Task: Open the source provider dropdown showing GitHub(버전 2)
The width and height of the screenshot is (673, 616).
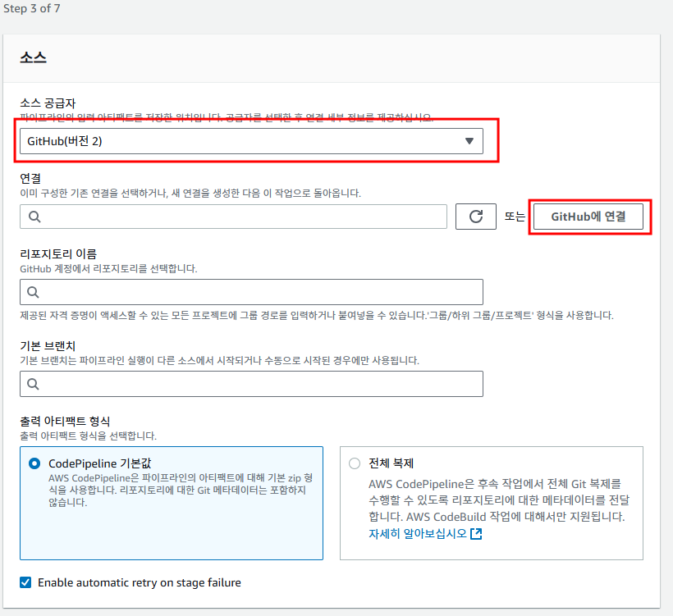Action: tap(251, 141)
